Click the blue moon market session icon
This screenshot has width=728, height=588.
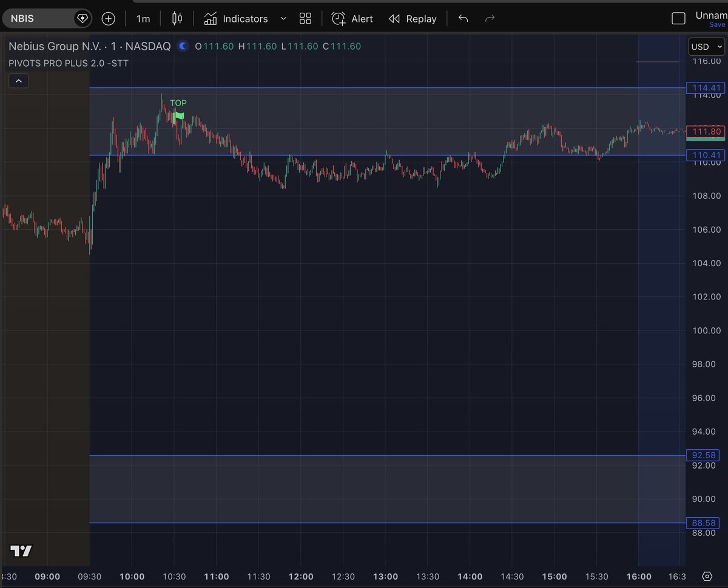183,46
